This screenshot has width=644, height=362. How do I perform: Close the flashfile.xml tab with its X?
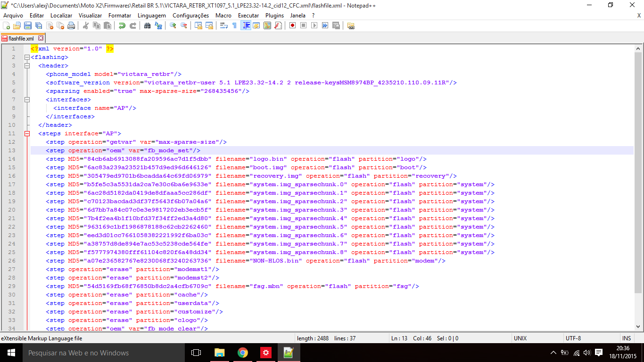click(x=41, y=38)
